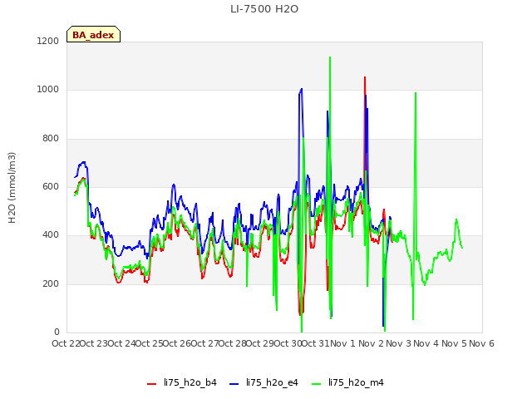Click the 800 y-axis label
Screen dimensions: 532x399
tap(51, 139)
